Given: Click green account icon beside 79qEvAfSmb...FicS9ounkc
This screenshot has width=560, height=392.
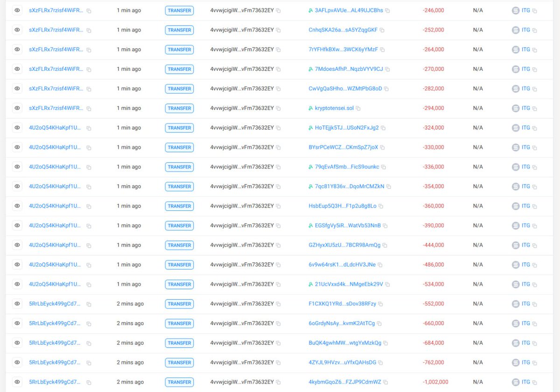Looking at the screenshot, I should tap(311, 167).
